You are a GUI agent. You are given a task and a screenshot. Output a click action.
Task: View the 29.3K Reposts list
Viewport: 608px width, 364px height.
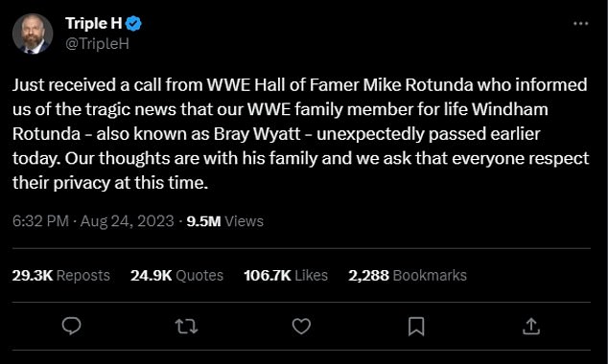pyautogui.click(x=60, y=275)
